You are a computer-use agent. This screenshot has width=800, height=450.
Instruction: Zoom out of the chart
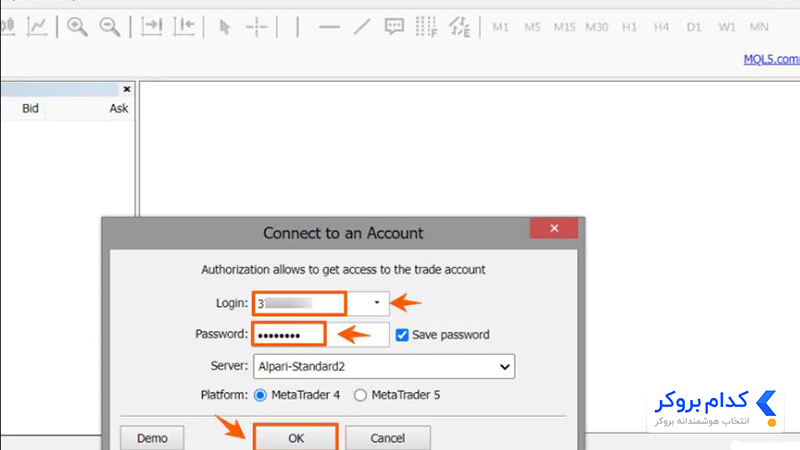point(110,27)
